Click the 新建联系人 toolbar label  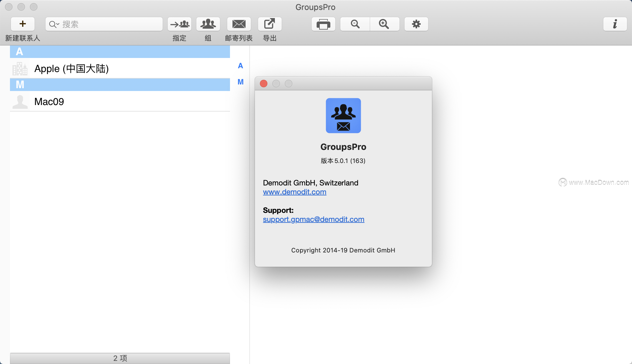pos(23,38)
